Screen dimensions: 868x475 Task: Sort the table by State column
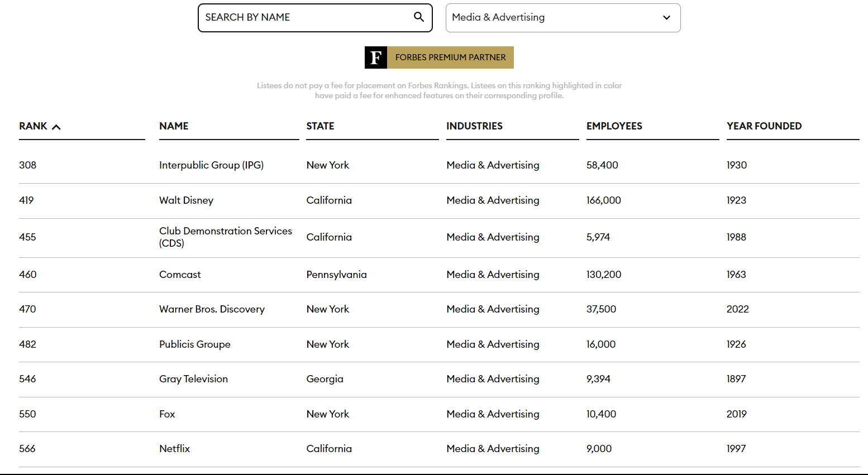[320, 126]
